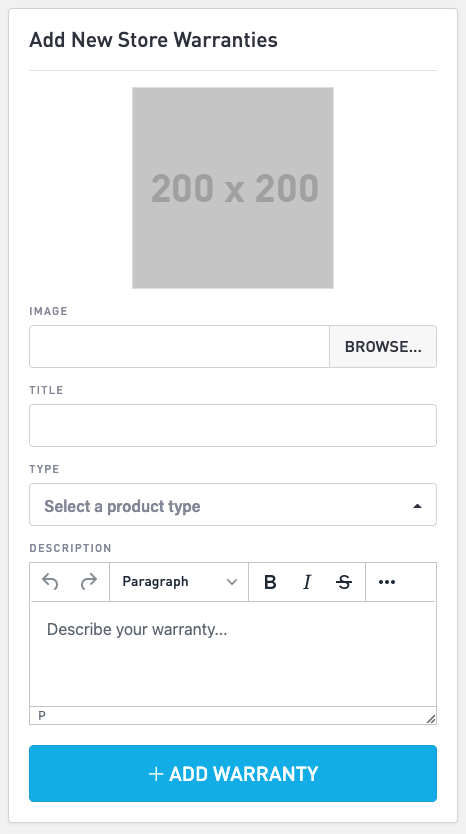The height and width of the screenshot is (834, 466).
Task: Click the 200 x 200 placeholder image
Action: 233,188
